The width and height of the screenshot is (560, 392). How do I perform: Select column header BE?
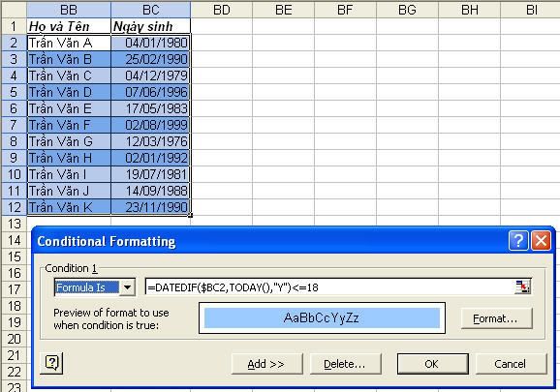click(x=284, y=10)
